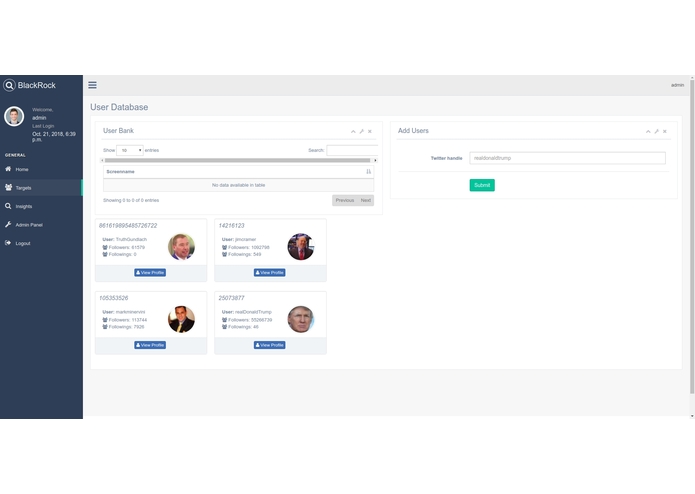Click 'Followers: 113744' text
This screenshot has width=695, height=494.
coord(128,320)
